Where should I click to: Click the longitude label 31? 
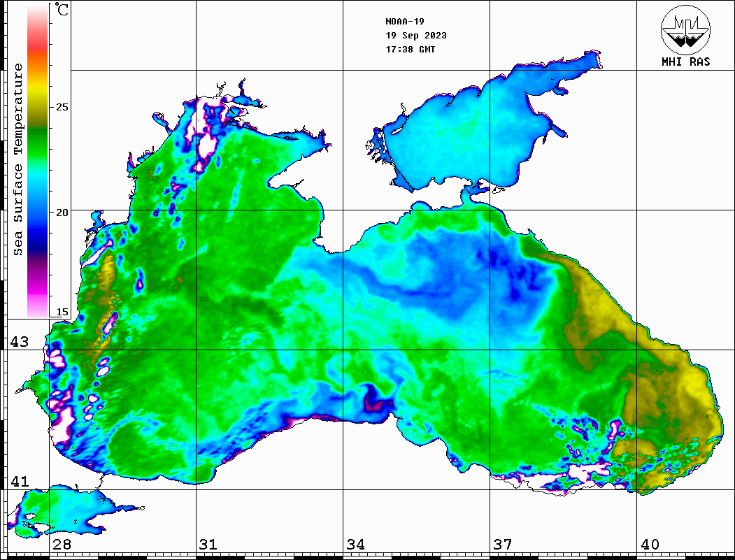(208, 545)
